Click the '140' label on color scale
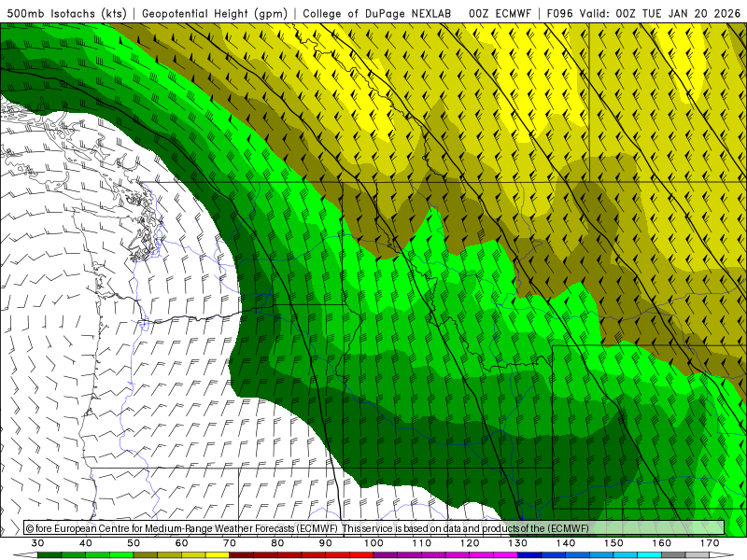747x560 pixels. pyautogui.click(x=566, y=543)
